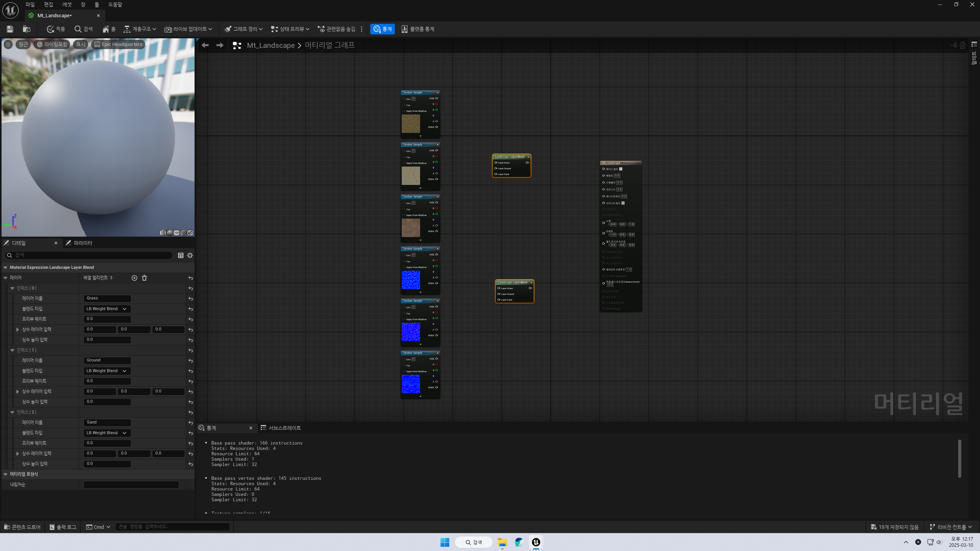The image size is (980, 551).
Task: Open the 라이브 업데이트 dropdown
Action: pyautogui.click(x=188, y=29)
